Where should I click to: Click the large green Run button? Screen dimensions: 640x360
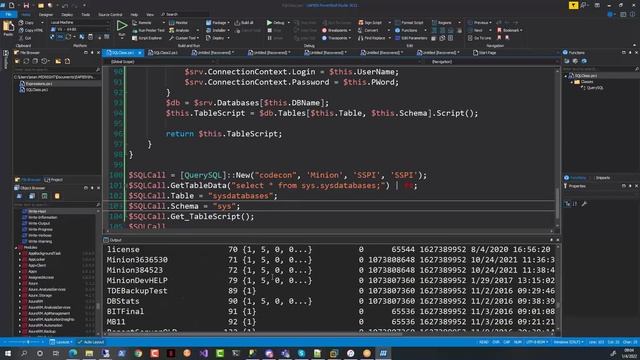[122, 27]
